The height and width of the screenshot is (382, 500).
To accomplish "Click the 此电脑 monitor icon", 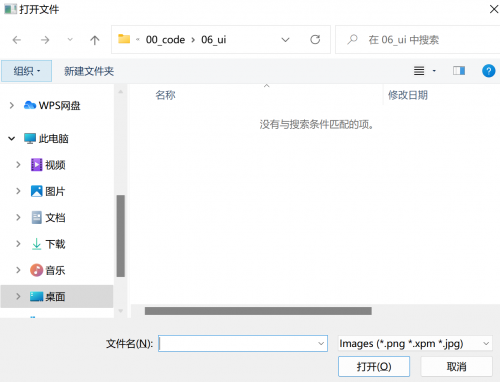I will tap(30, 138).
